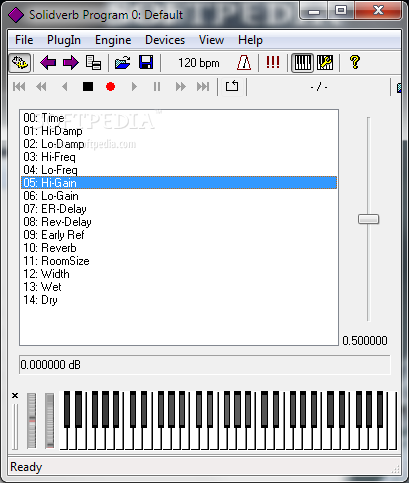
Task: Select parameter 09: Early Ref
Action: (x=179, y=235)
